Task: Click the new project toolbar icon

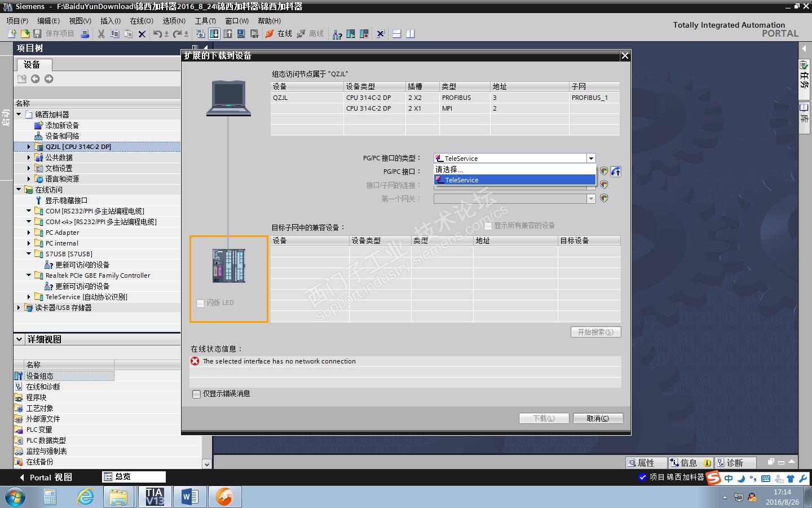Action: 12,34
